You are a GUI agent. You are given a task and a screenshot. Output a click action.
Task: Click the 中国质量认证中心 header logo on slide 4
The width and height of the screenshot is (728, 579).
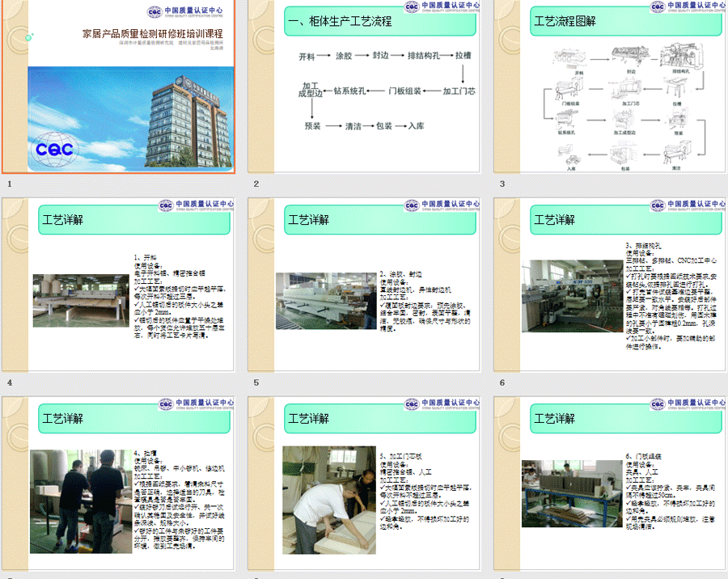(197, 207)
